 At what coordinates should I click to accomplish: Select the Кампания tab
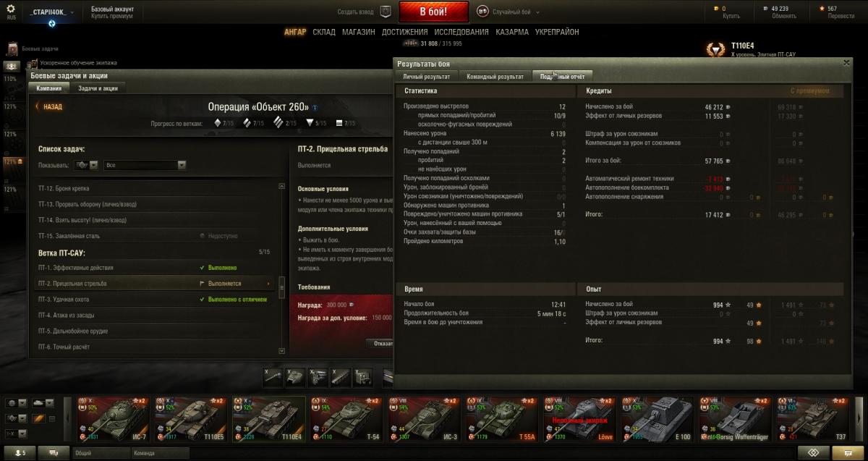pos(49,88)
